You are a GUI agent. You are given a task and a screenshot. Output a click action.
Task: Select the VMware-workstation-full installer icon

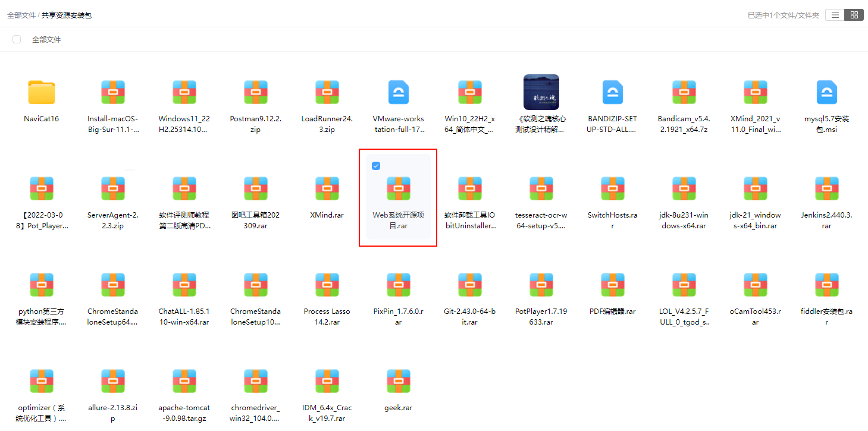click(x=399, y=92)
